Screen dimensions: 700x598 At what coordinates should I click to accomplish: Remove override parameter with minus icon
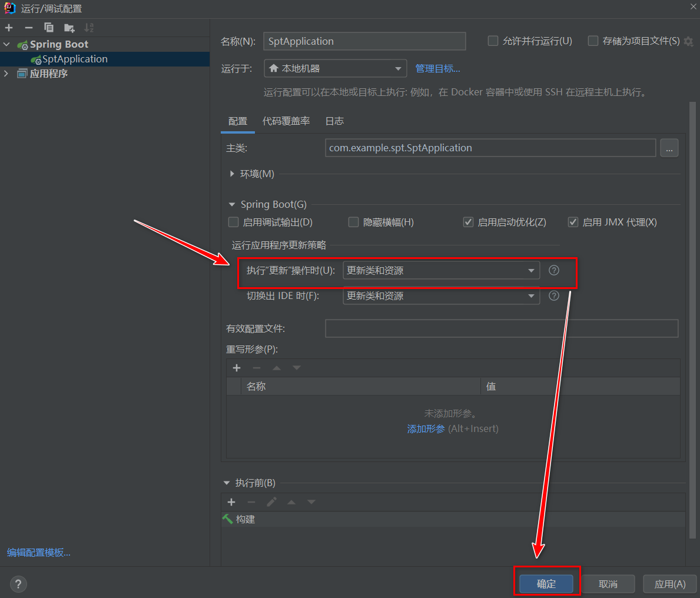click(256, 368)
